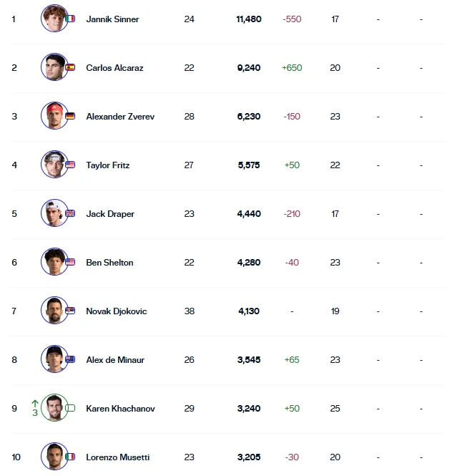Click Novak Djokovic's avatar image

tap(53, 310)
